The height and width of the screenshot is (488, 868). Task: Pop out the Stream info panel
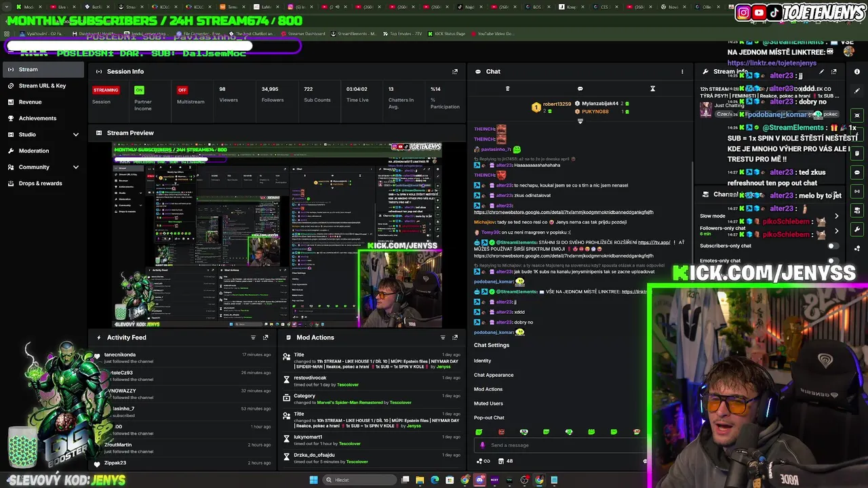pyautogui.click(x=833, y=71)
